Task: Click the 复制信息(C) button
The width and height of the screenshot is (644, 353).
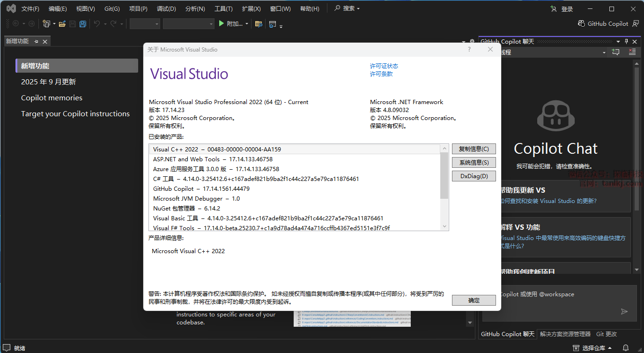Action: tap(474, 149)
